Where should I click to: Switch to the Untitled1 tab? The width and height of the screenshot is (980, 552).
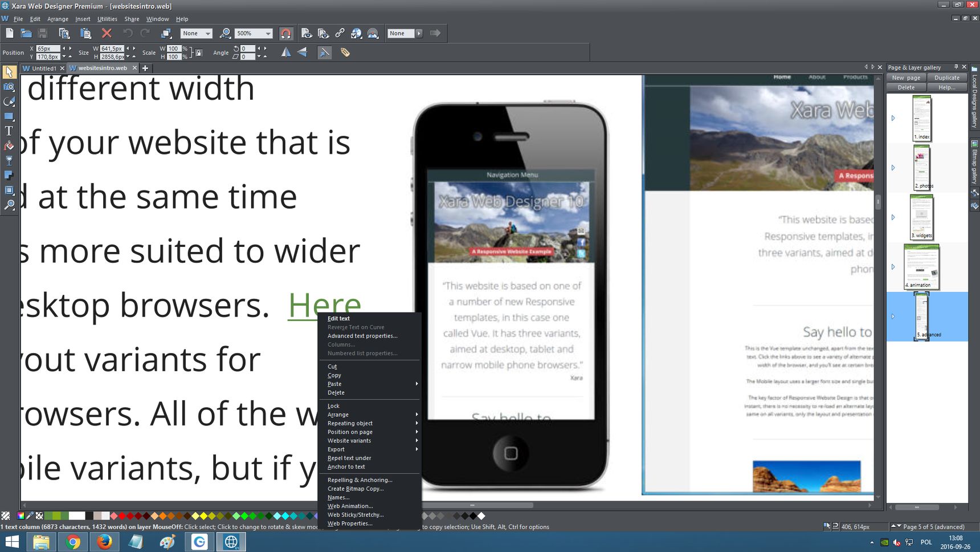coord(44,68)
